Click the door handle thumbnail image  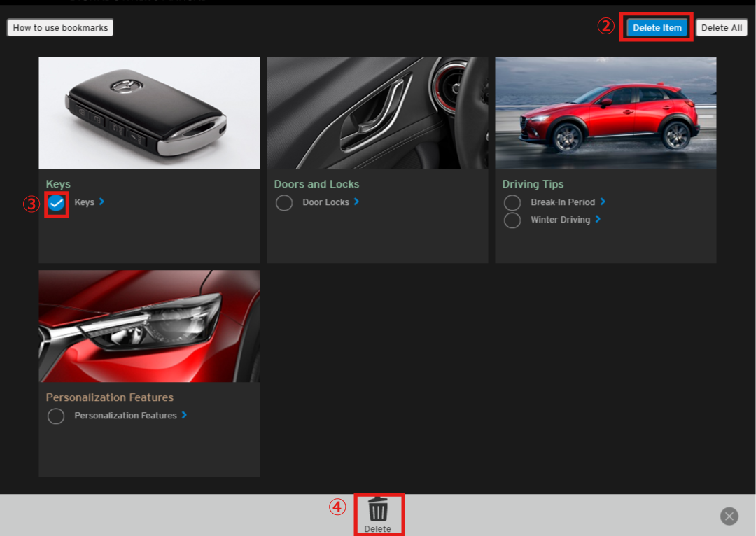[x=377, y=113]
